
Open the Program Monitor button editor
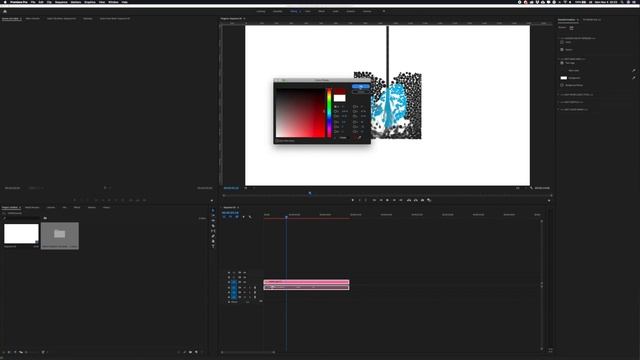click(x=549, y=200)
